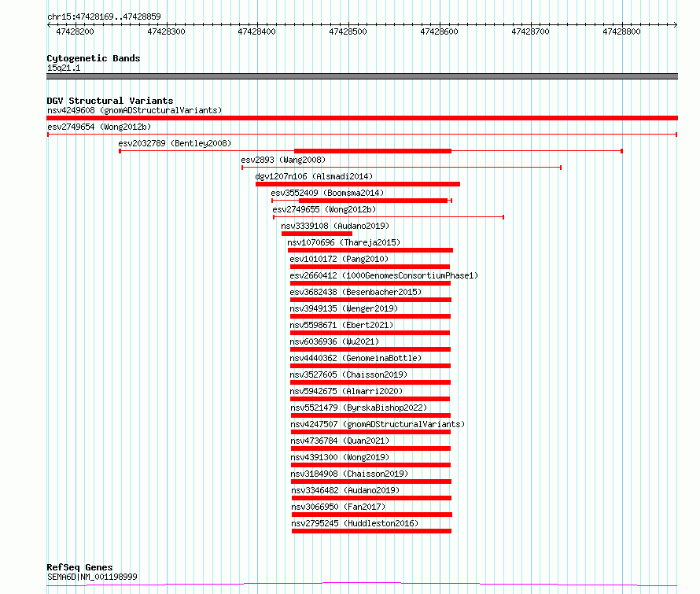Open esv3682438 (Besenbacher2015) variant

(356, 292)
